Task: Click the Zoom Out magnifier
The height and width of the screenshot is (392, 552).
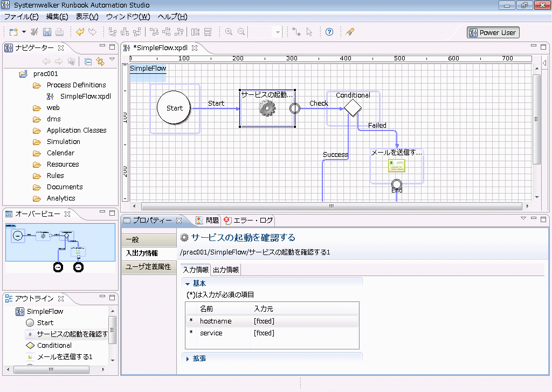Action: (x=241, y=32)
